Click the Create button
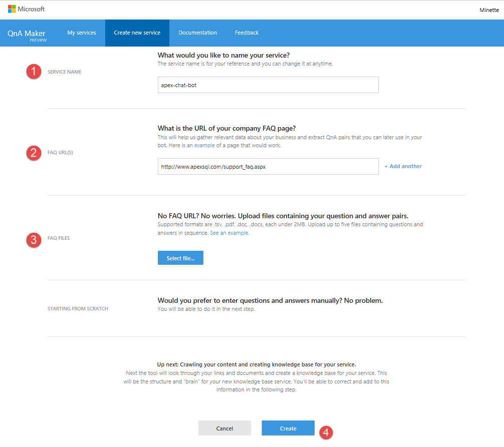Viewport: 504px width, 447px height. pos(288,428)
